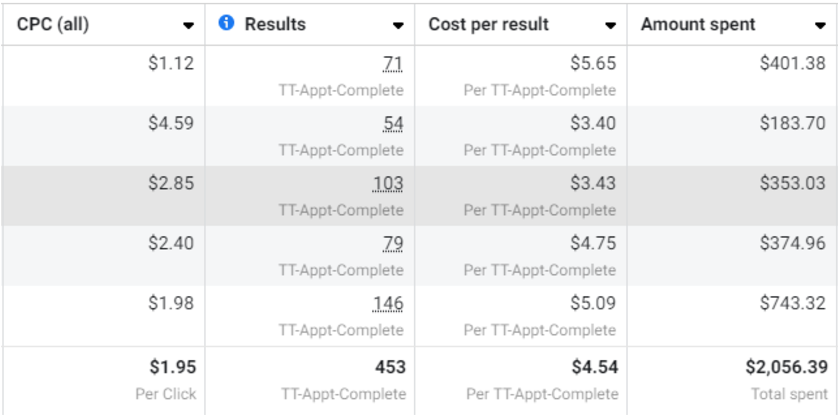
Task: Click the Cost per result header label
Action: click(488, 24)
